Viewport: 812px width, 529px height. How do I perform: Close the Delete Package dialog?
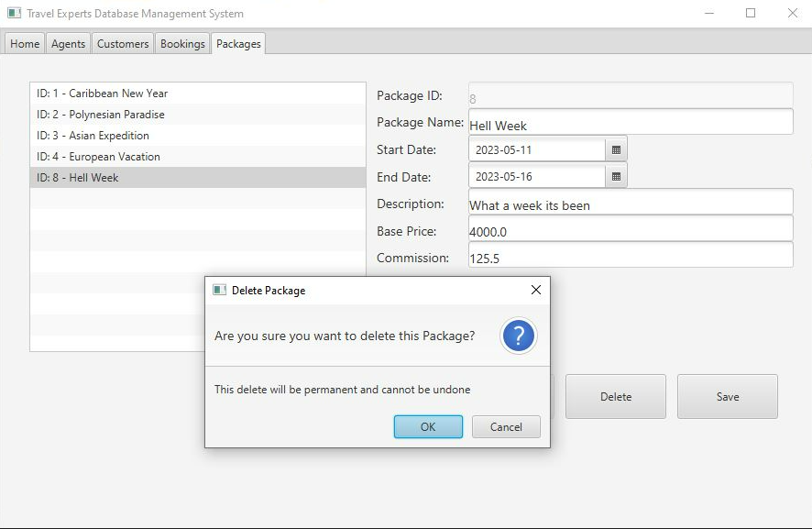[536, 290]
